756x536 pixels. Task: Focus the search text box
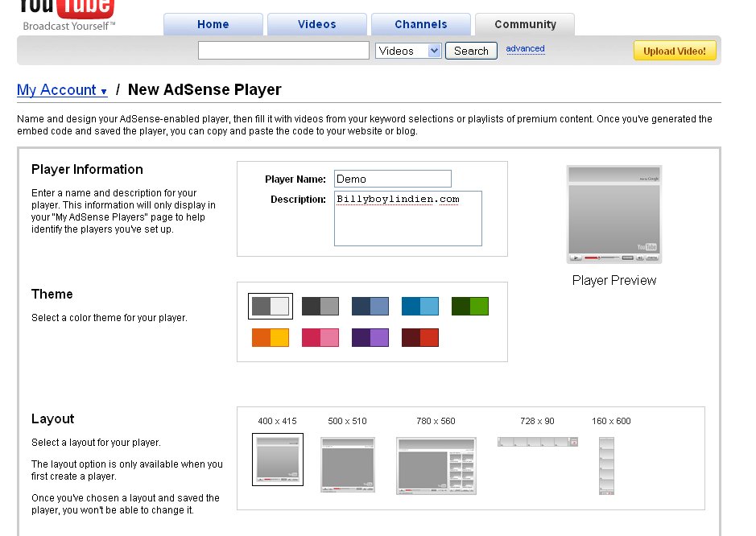pyautogui.click(x=283, y=51)
